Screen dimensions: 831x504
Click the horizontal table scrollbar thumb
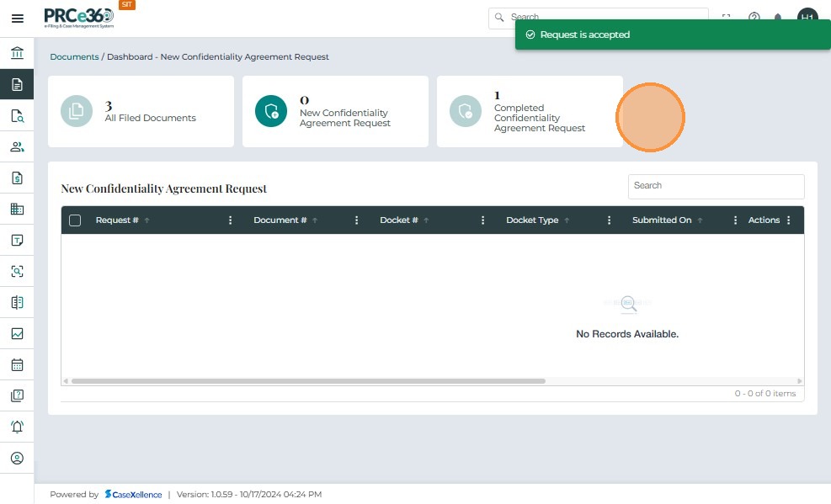(308, 381)
